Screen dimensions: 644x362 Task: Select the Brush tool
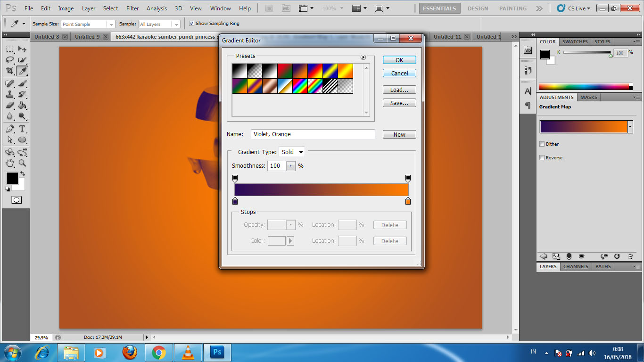tap(22, 83)
